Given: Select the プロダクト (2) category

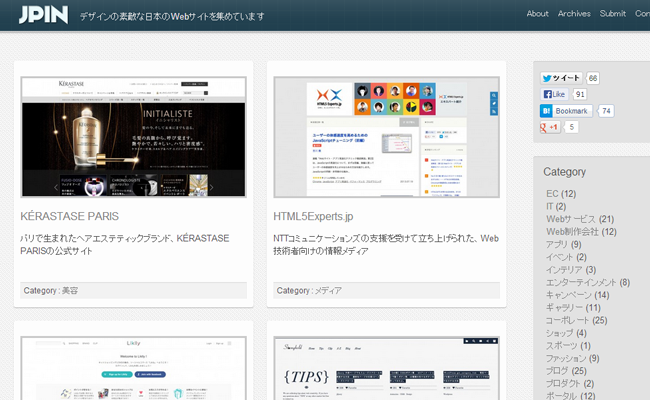Looking at the screenshot, I should point(570,383).
